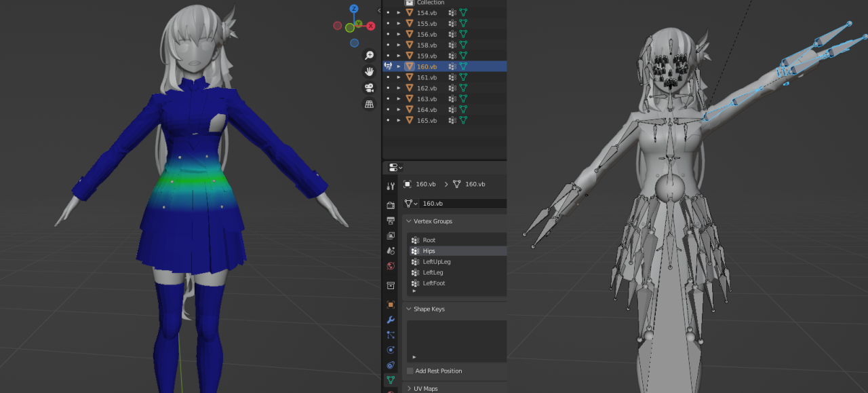Click the red X axis on the gizmo
Image resolution: width=868 pixels, height=393 pixels.
point(370,26)
